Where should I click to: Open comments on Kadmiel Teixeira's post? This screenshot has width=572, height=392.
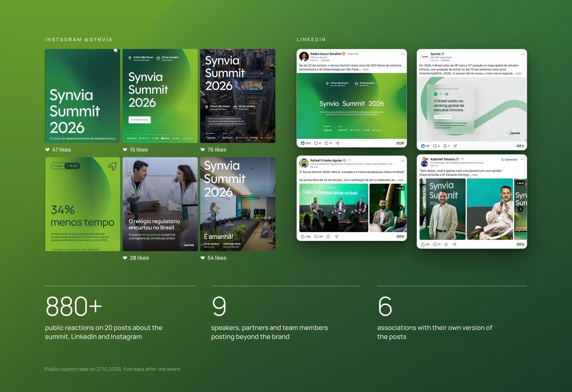(435, 245)
